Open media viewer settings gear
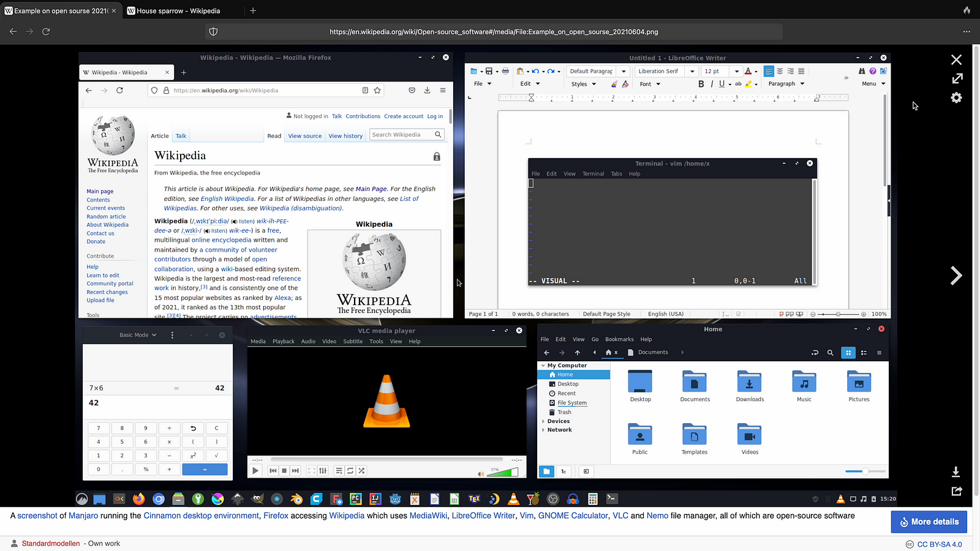The width and height of the screenshot is (980, 551). (956, 98)
